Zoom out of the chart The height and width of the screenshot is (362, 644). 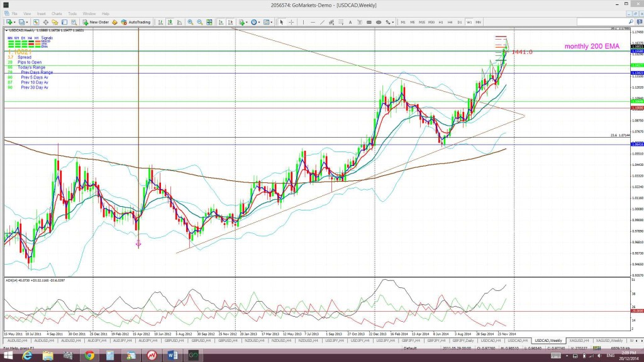coord(200,22)
